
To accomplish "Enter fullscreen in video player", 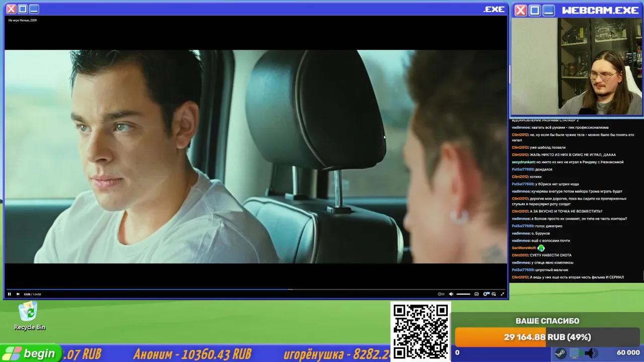I will tap(502, 294).
